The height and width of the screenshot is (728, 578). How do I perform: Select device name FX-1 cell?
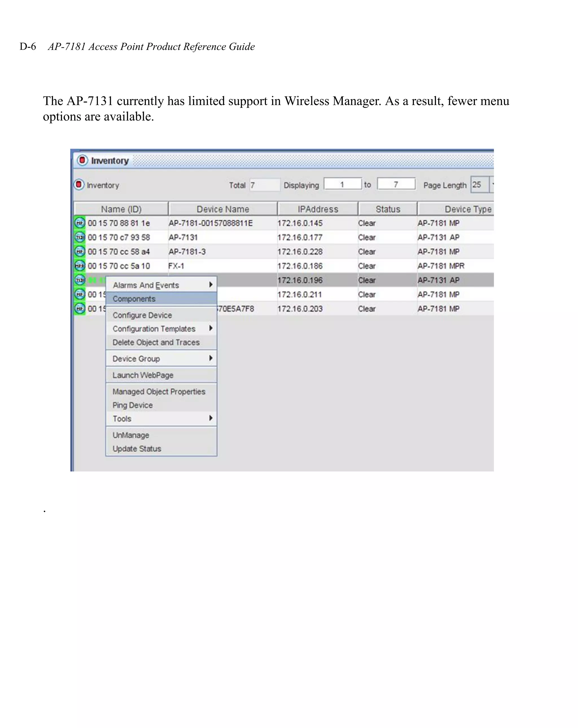click(x=176, y=266)
